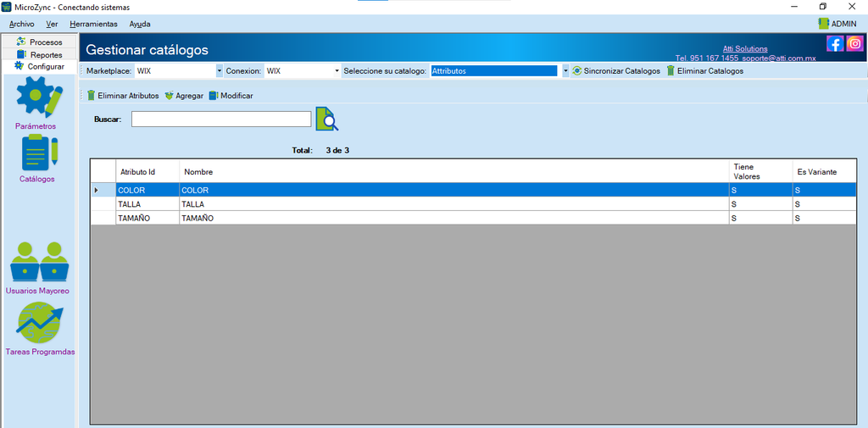The width and height of the screenshot is (868, 428).
Task: Click the search document magnifier icon
Action: coord(327,119)
